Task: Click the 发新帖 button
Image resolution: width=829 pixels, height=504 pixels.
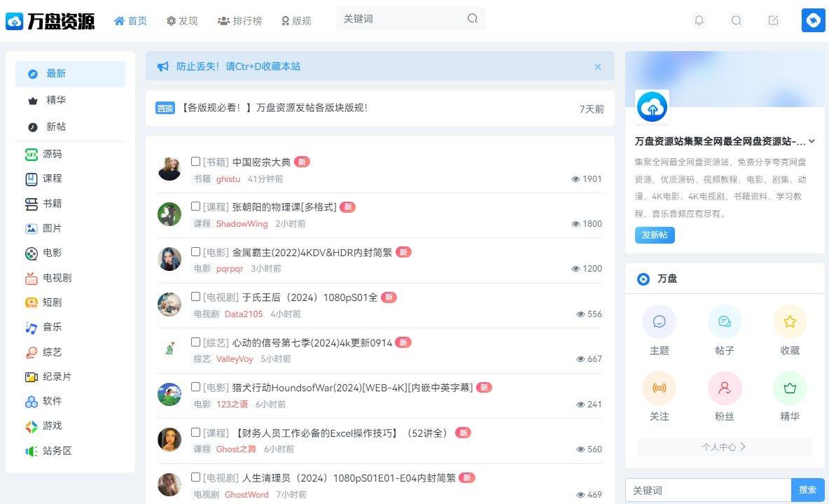Action: [x=654, y=235]
